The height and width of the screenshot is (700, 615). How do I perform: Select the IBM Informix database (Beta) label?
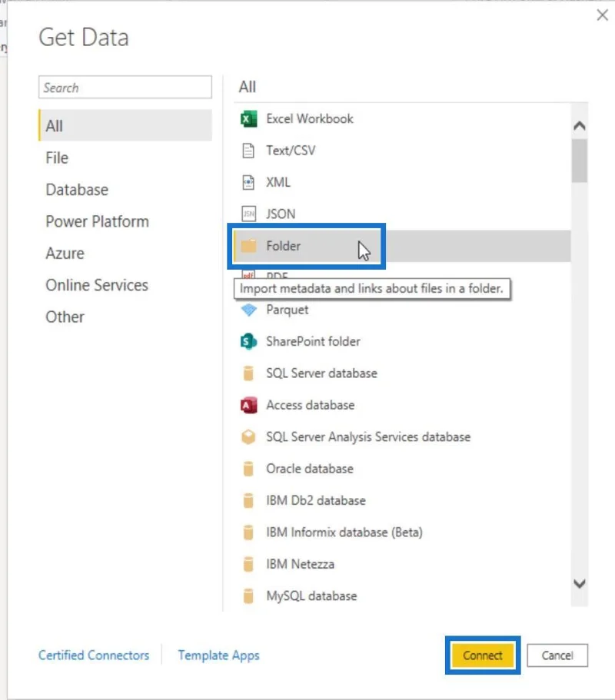(344, 532)
